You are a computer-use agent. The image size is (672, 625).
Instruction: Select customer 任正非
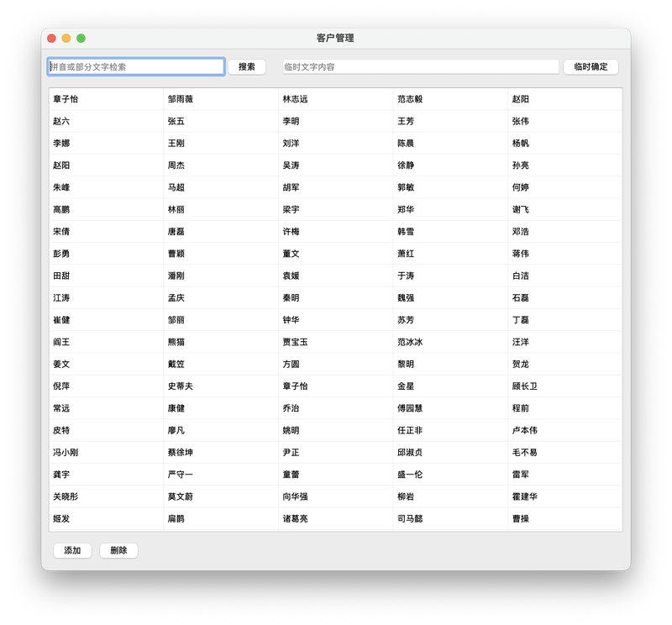[x=451, y=430]
